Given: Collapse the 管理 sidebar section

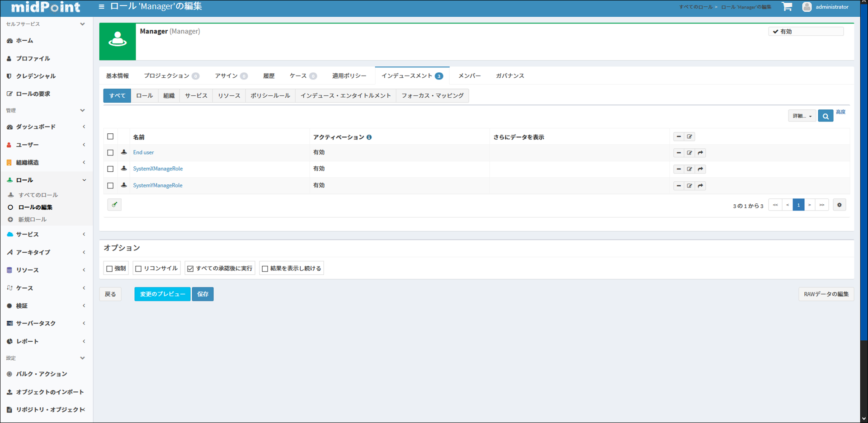Looking at the screenshot, I should (82, 110).
